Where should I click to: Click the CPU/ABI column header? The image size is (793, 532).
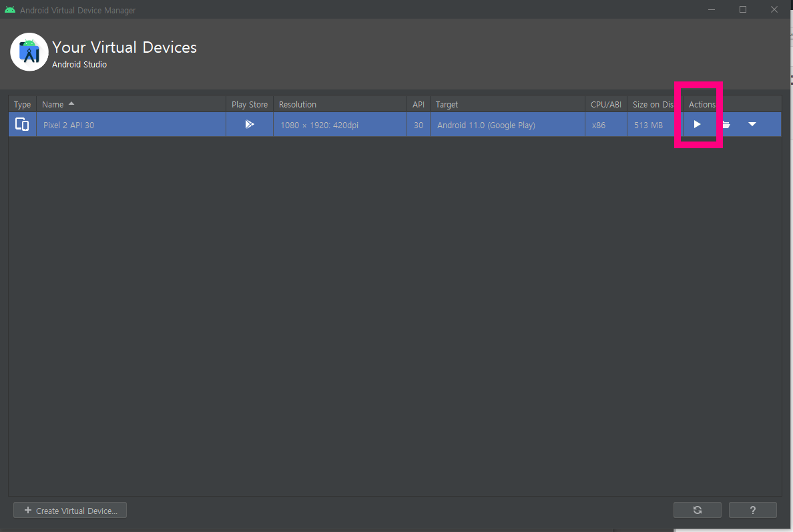[606, 104]
